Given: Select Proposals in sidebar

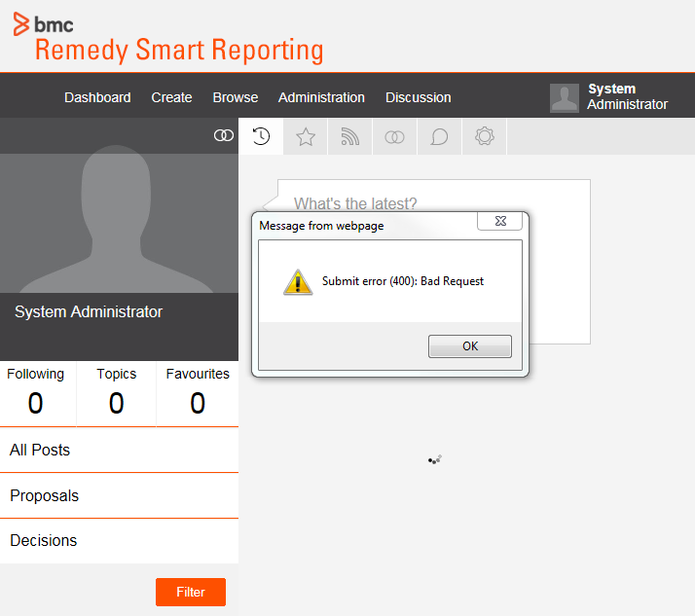Looking at the screenshot, I should (119, 496).
